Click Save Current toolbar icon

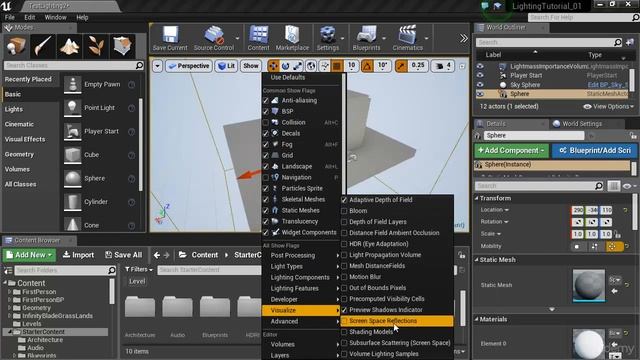pos(170,38)
